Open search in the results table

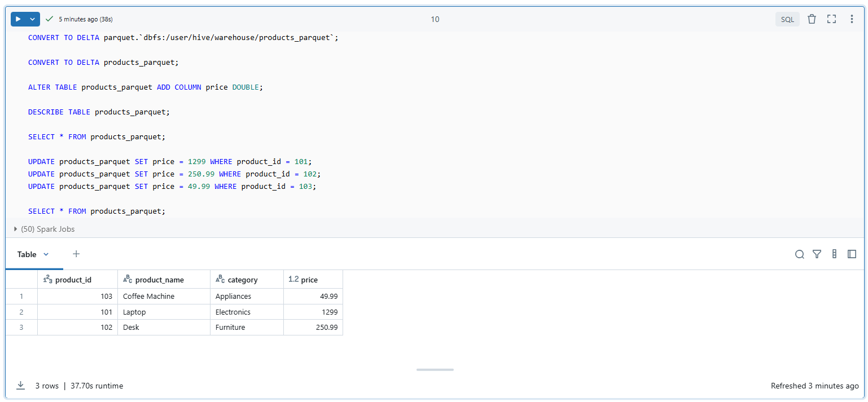pyautogui.click(x=800, y=254)
